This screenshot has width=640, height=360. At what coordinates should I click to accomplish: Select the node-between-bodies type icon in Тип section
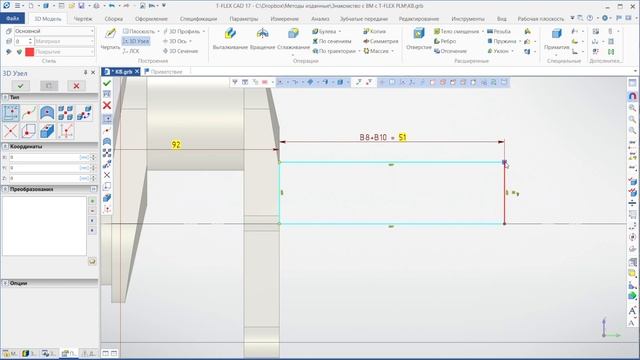(66, 113)
